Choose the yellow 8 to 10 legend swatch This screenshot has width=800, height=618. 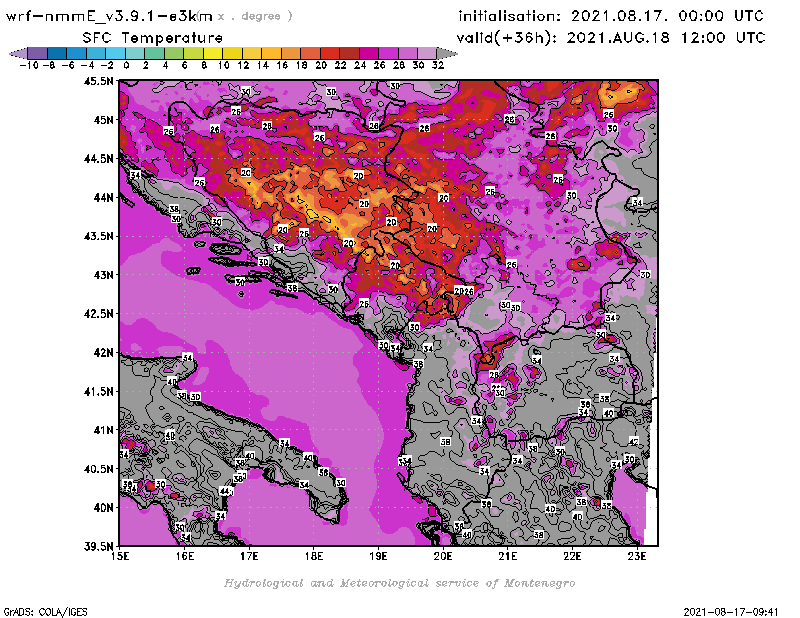213,54
